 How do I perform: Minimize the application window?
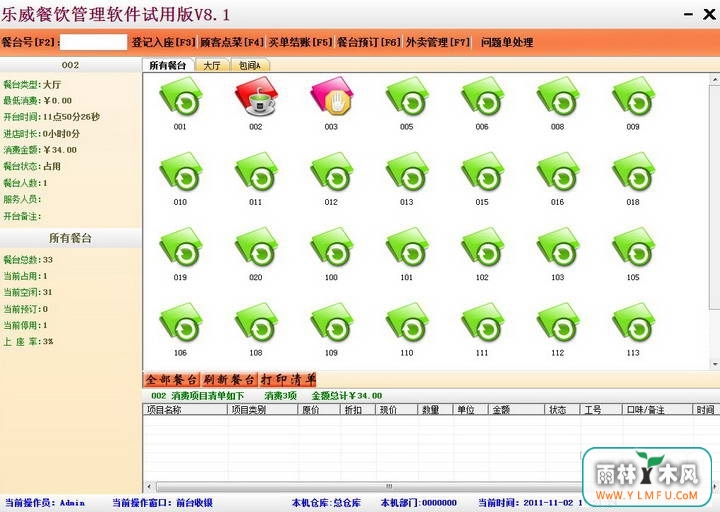[688, 14]
